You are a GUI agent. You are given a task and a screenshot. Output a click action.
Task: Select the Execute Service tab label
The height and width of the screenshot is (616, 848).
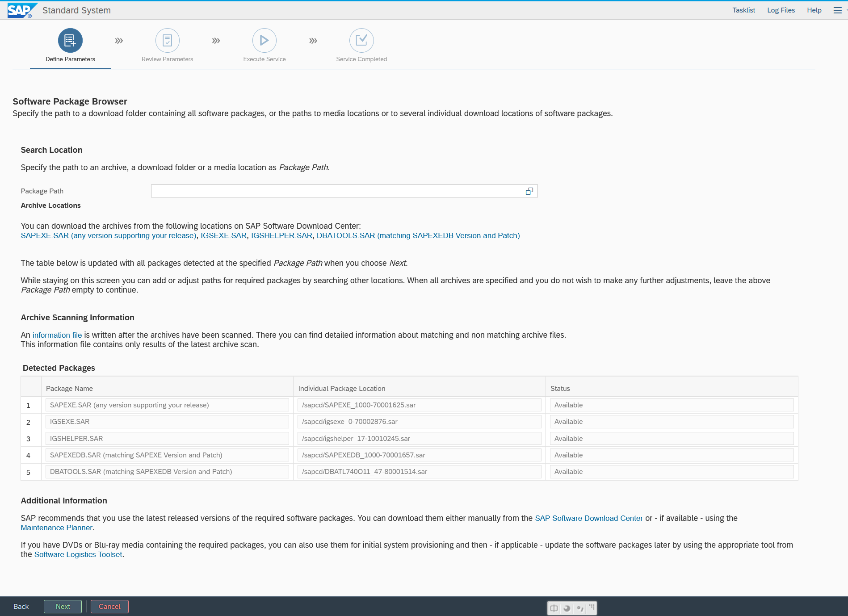264,59
